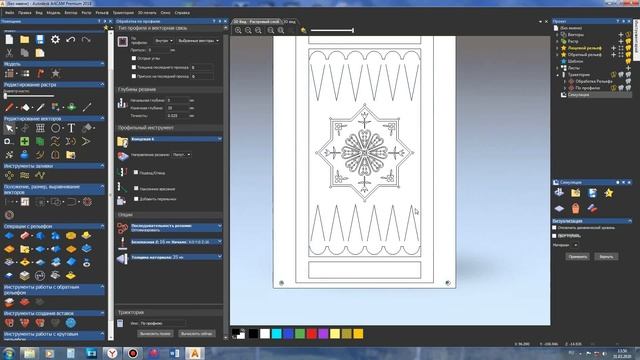
Task: Open the tool database folder icon
Action: pyautogui.click(x=122, y=141)
